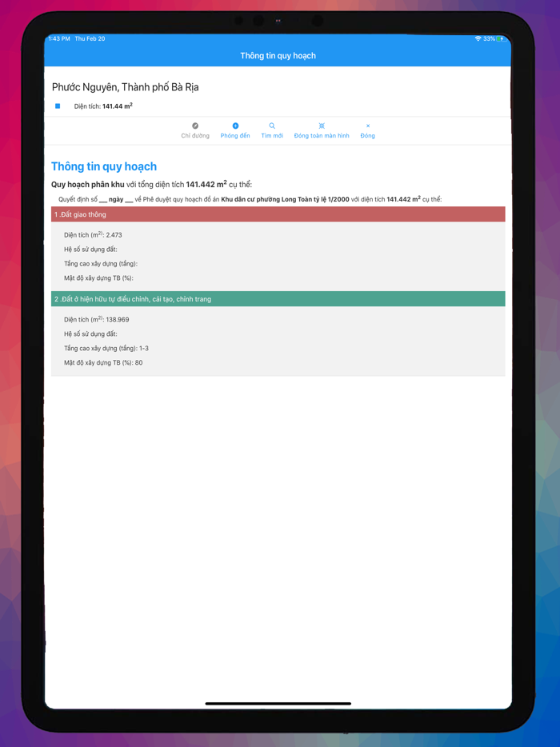The image size is (560, 747).
Task: Click Hệ số sử dụng đất under Đất ở hiện hữu
Action: point(90,334)
